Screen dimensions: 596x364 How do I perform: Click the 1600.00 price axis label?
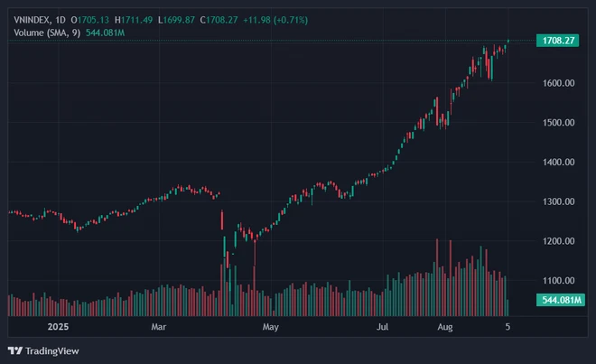pyautogui.click(x=558, y=83)
